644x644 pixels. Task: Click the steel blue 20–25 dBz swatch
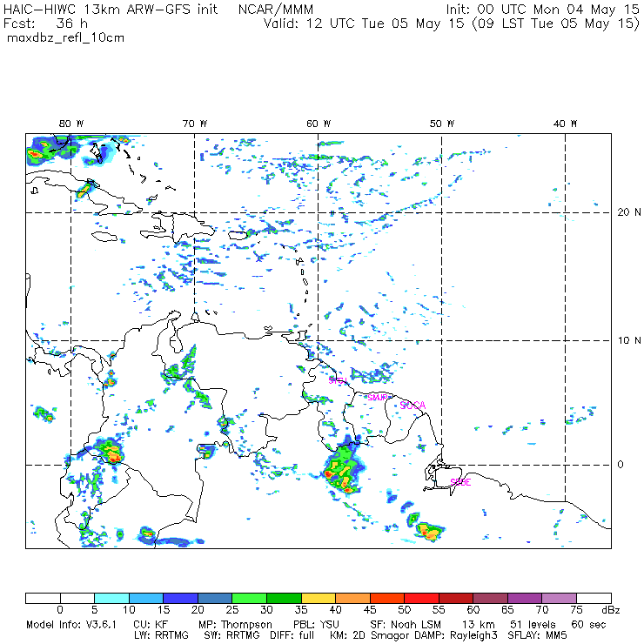pyautogui.click(x=215, y=598)
